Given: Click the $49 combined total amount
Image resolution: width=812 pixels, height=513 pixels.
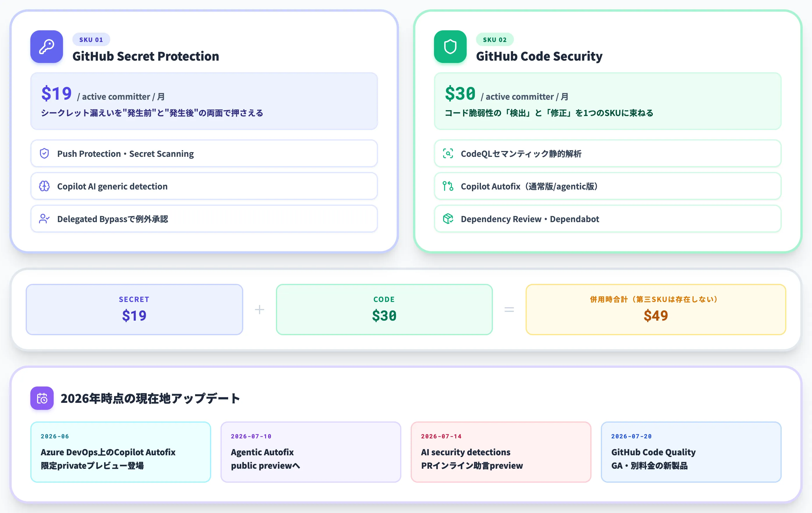Looking at the screenshot, I should pyautogui.click(x=656, y=316).
